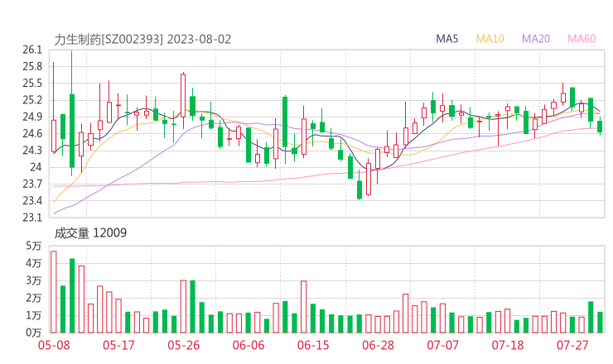
Task: Click the 06-28 date label
Action: pos(378,345)
